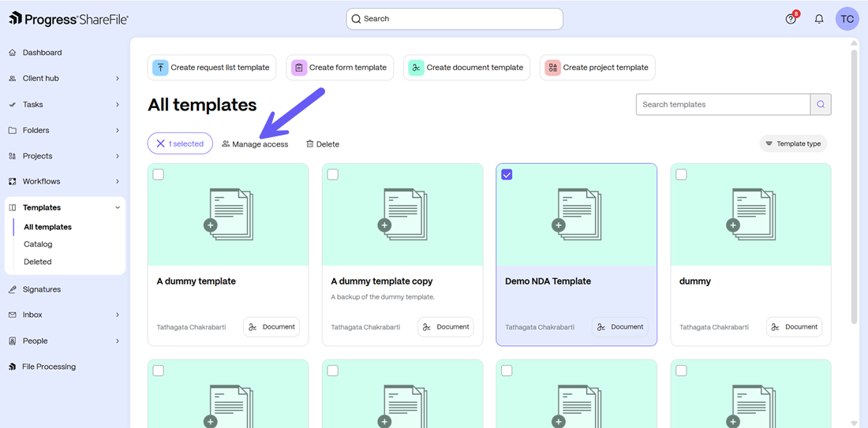Open the Catalog submenu item
The width and height of the screenshot is (868, 428).
coord(38,244)
